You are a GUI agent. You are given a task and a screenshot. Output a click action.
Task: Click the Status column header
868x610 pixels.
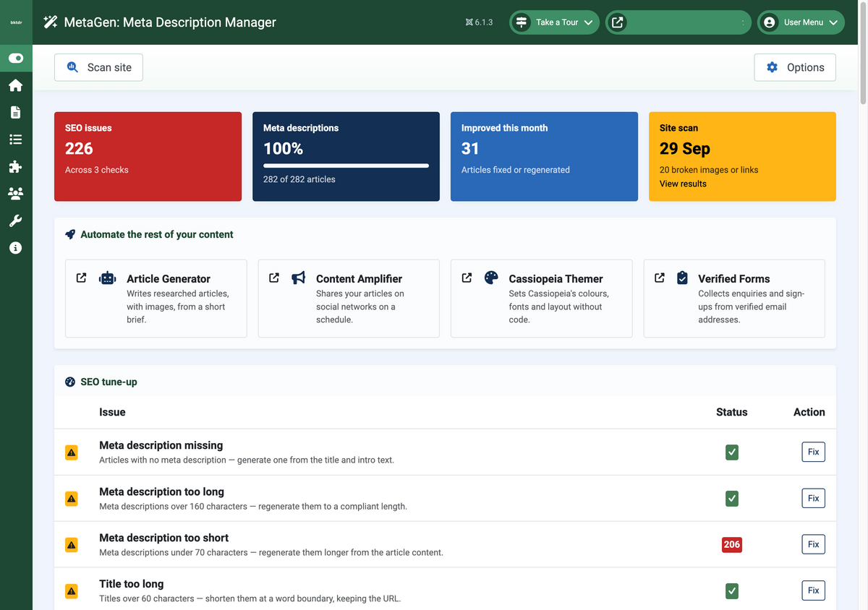[x=732, y=412]
